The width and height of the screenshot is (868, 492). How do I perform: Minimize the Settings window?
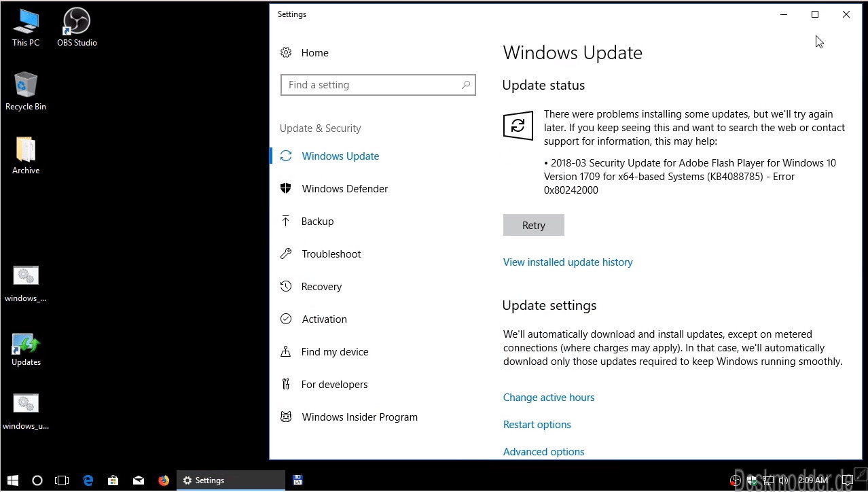784,14
